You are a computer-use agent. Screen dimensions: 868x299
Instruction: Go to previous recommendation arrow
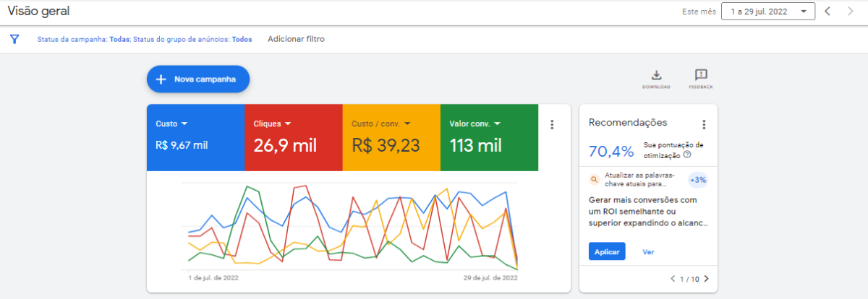coord(673,279)
